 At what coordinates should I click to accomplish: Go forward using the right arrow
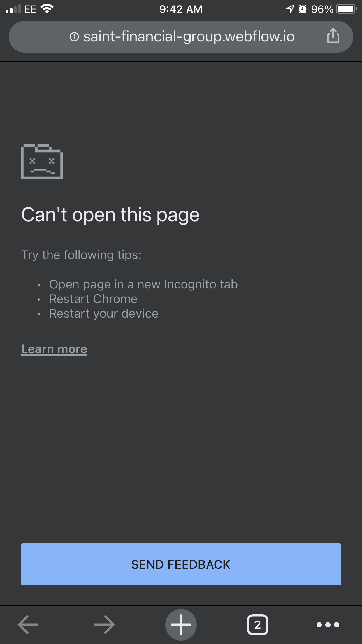104,624
